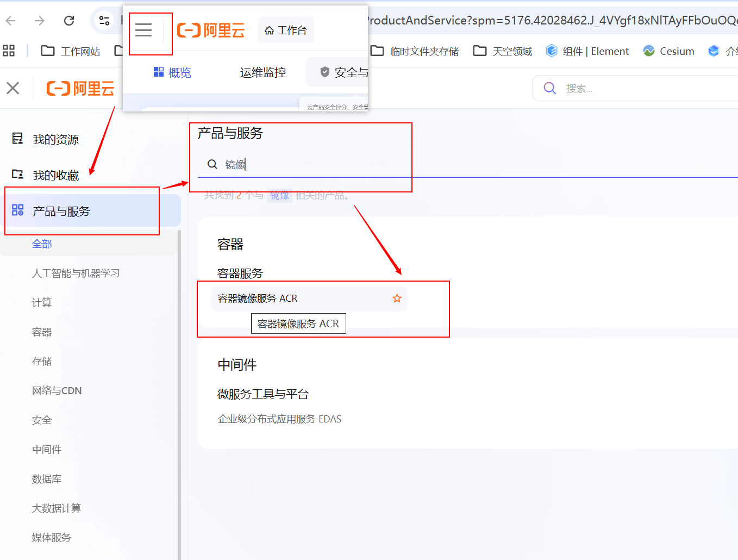Switch to the 概览 tab
Screen dimensions: 738x560
pyautogui.click(x=172, y=72)
